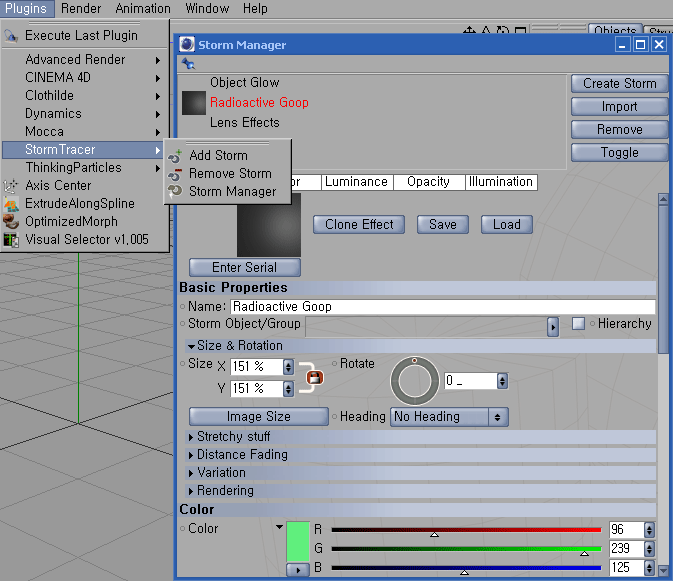673x581 pixels.
Task: Click the Color parameter animation dot
Action: 182,529
